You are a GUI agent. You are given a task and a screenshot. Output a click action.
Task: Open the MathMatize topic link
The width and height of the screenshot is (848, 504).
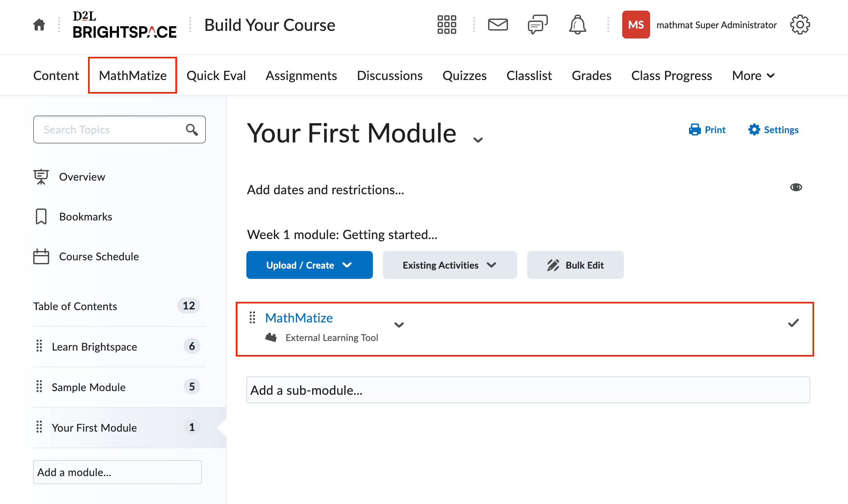(x=299, y=318)
